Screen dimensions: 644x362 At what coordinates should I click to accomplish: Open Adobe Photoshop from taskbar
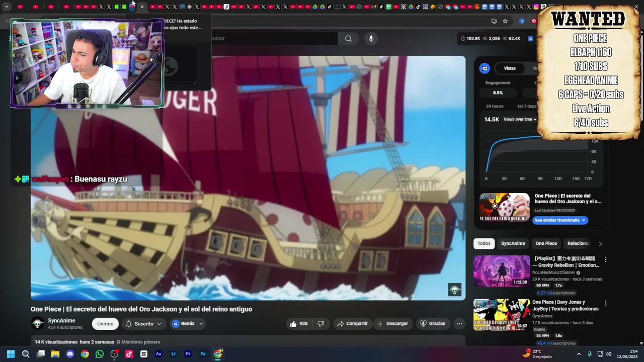pyautogui.click(x=203, y=354)
